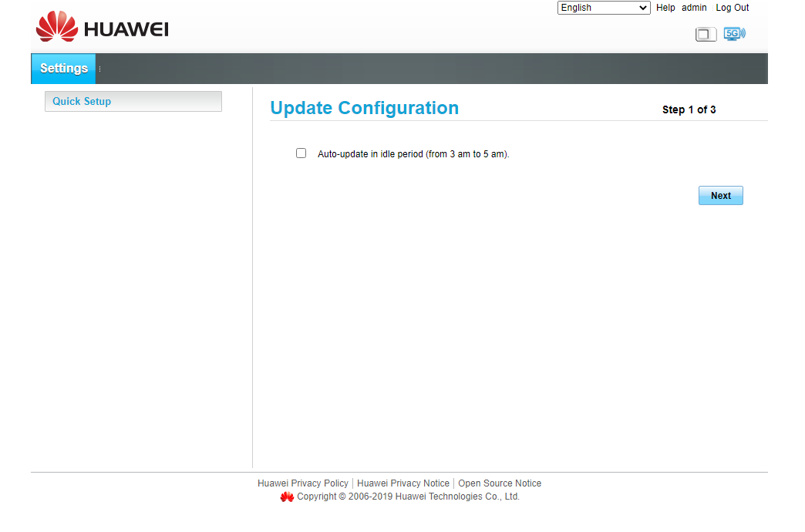
Task: Click the Huawei logo in the header
Action: point(102,28)
